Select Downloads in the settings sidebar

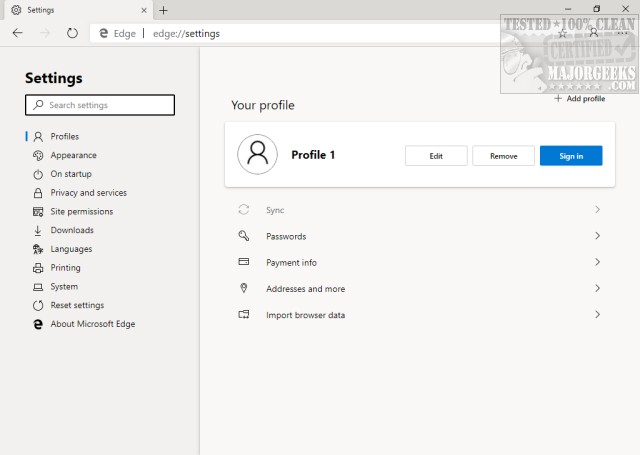71,230
